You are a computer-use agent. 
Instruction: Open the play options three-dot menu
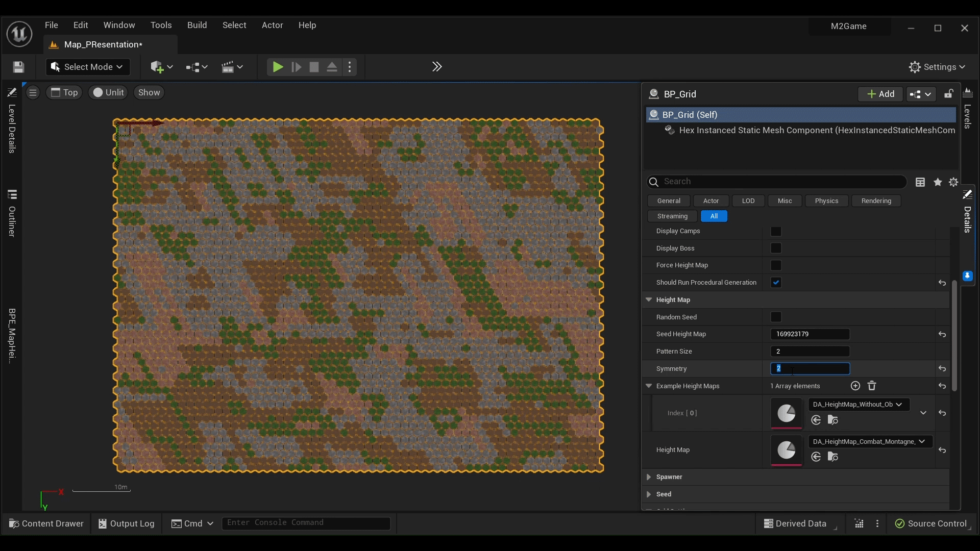(350, 67)
